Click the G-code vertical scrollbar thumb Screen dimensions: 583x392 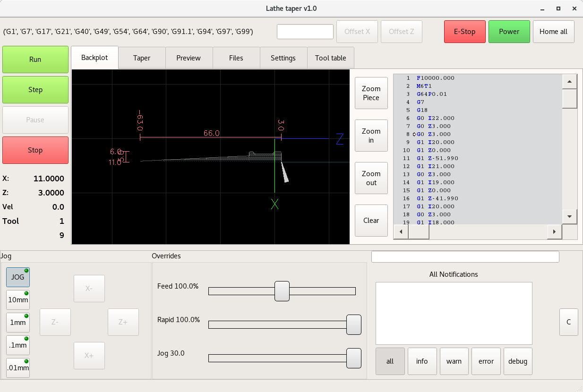pyautogui.click(x=569, y=99)
